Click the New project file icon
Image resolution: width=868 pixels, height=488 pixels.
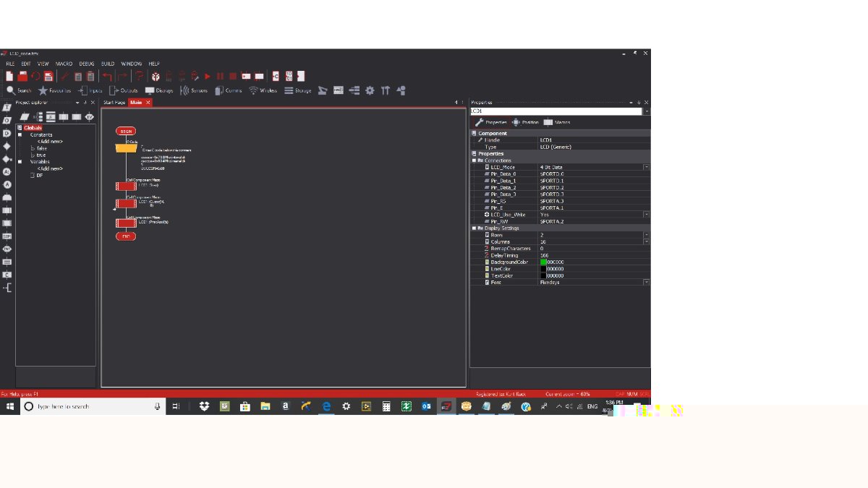coord(9,76)
